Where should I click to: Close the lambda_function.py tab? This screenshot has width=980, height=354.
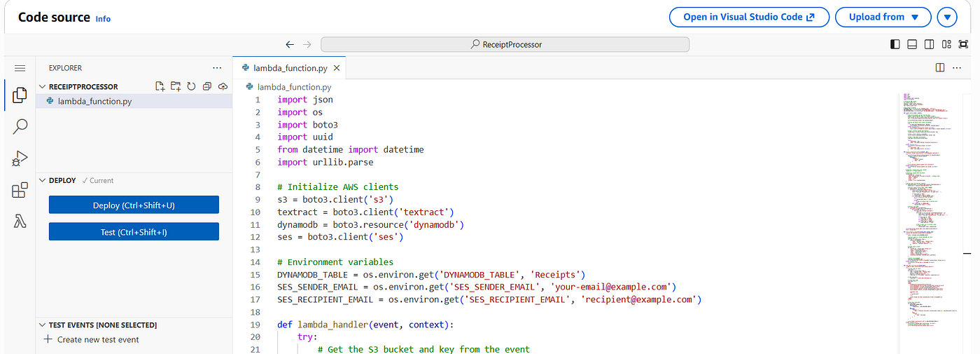pos(337,68)
